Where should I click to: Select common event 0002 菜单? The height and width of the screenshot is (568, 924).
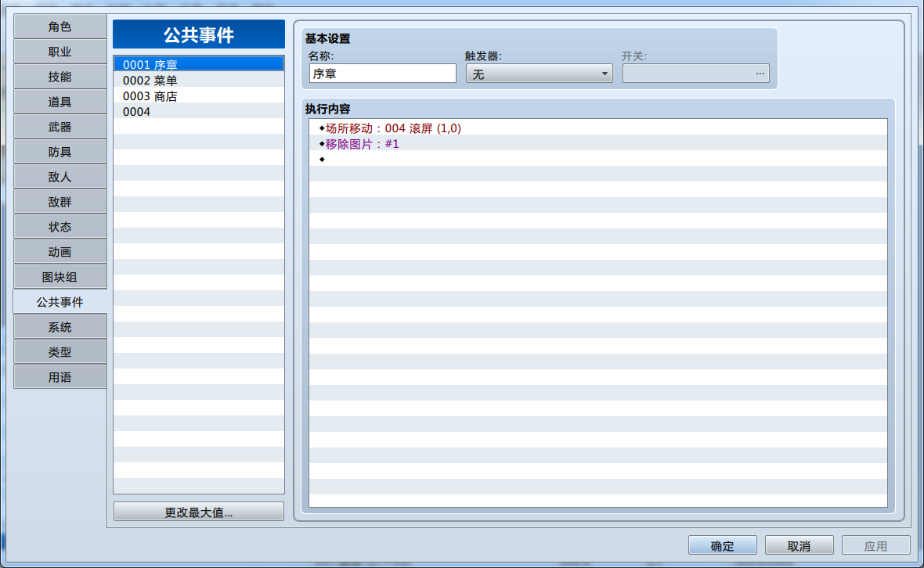point(199,80)
